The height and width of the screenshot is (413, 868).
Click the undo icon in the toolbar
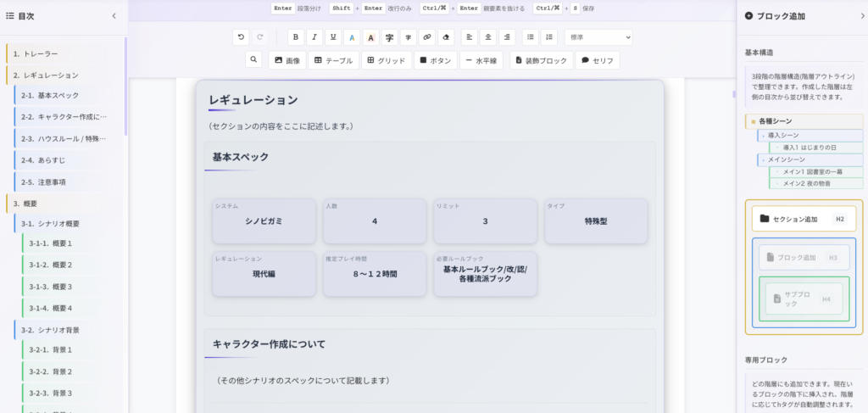click(x=242, y=37)
